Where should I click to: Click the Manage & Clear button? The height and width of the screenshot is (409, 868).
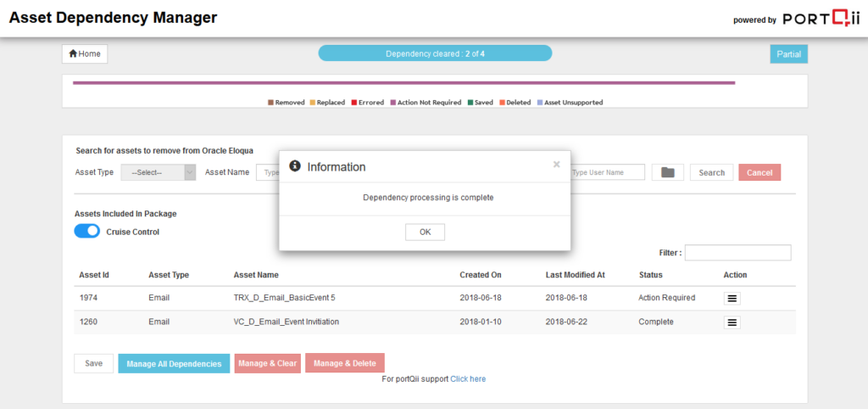tap(267, 363)
